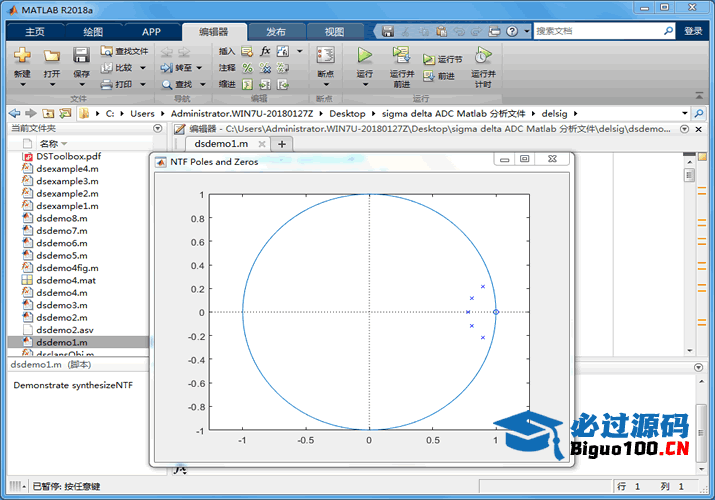Click the up-one-level folder icon
The height and width of the screenshot is (500, 715).
pos(48,113)
